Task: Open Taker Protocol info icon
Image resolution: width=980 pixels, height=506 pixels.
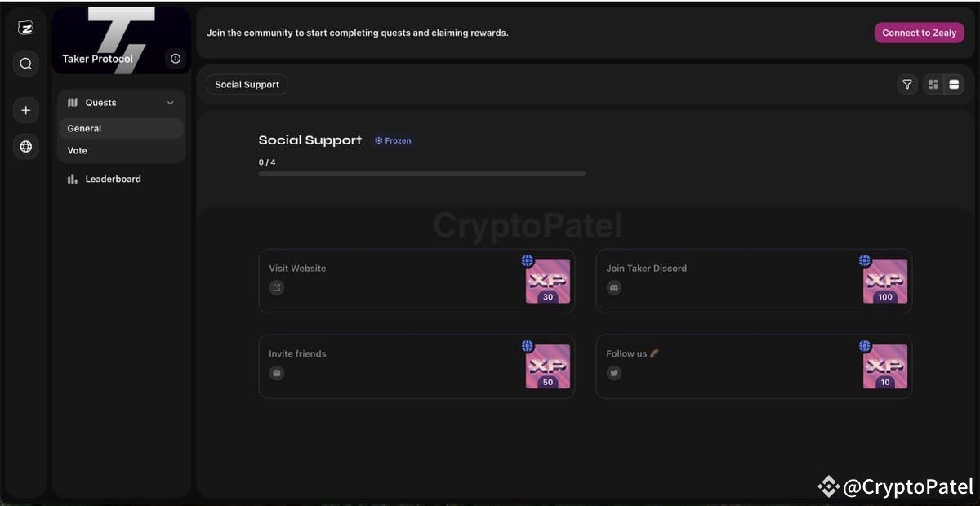Action: 176,59
